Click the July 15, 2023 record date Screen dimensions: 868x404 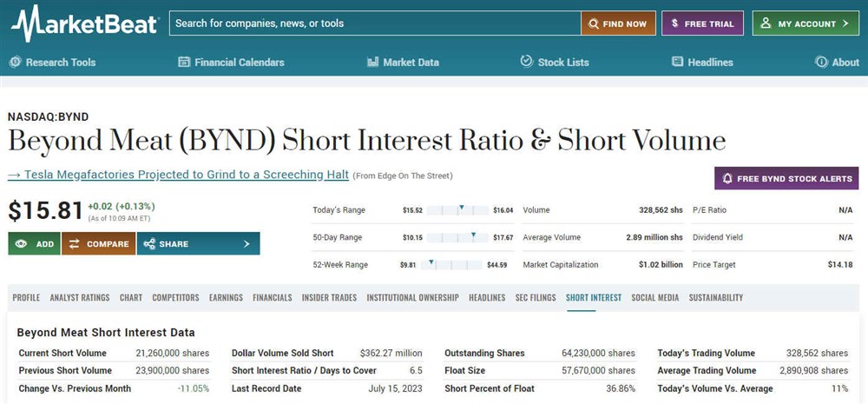tap(395, 388)
